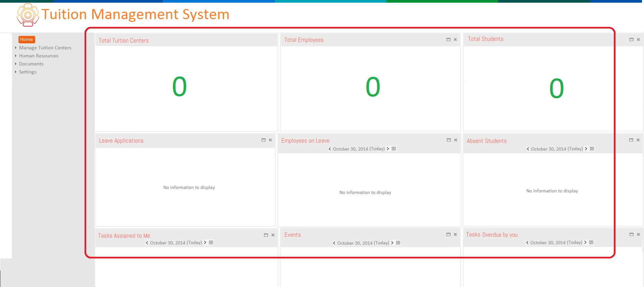Click 'No information to display' in Absent Students
Image resolution: width=644 pixels, height=287 pixels.
coord(552,191)
